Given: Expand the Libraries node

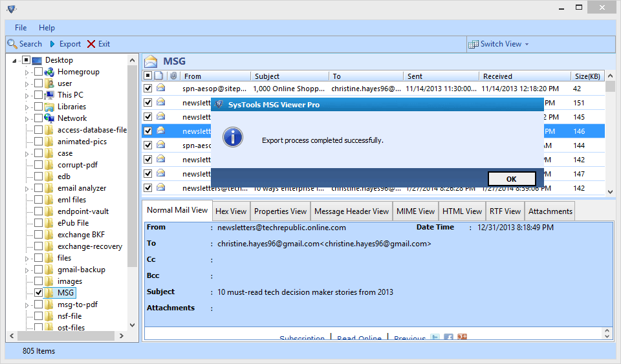Looking at the screenshot, I should coord(27,107).
